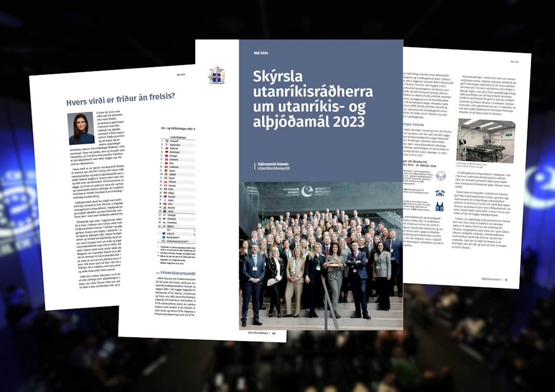Click the Holland flag in the table
Screen dimensions: 555x392
pos(167,141)
